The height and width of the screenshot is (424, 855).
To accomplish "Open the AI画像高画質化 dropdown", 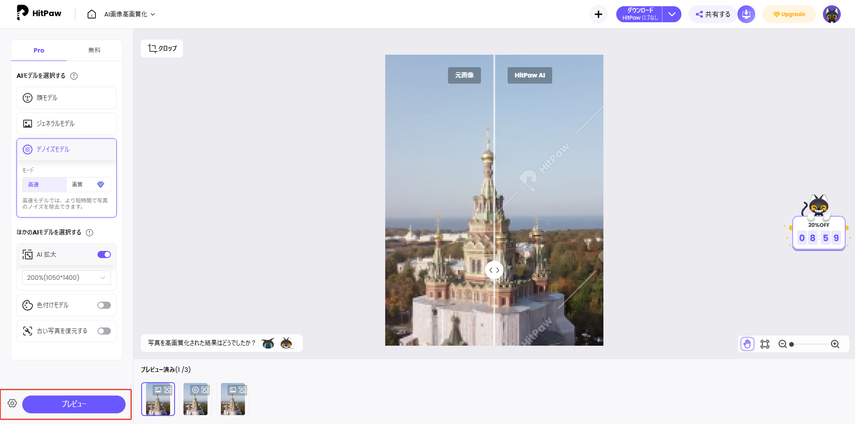I will click(129, 14).
